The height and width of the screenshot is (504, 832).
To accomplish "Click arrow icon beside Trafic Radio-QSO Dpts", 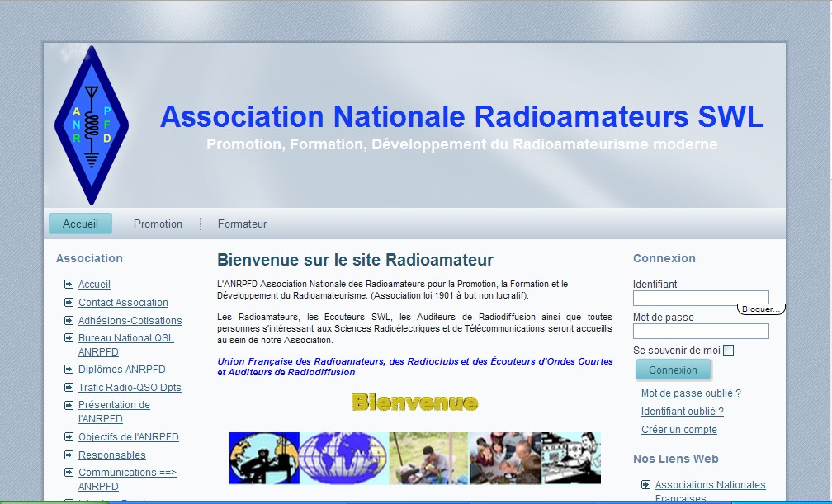I will point(69,388).
